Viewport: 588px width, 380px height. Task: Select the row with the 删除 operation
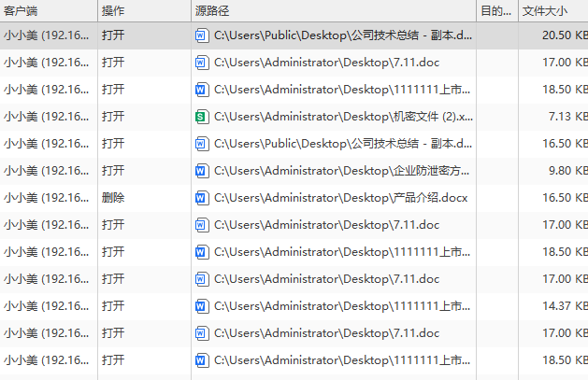[x=294, y=198]
